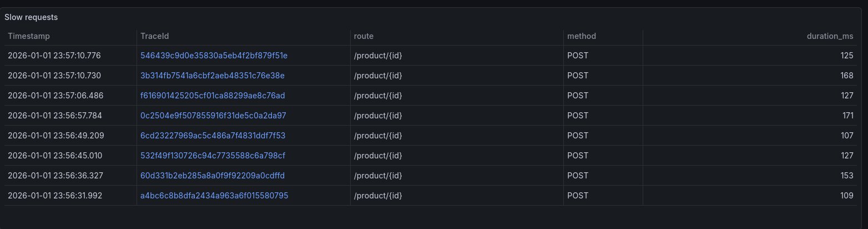Open trace link starting with 60d331b2

click(x=213, y=176)
